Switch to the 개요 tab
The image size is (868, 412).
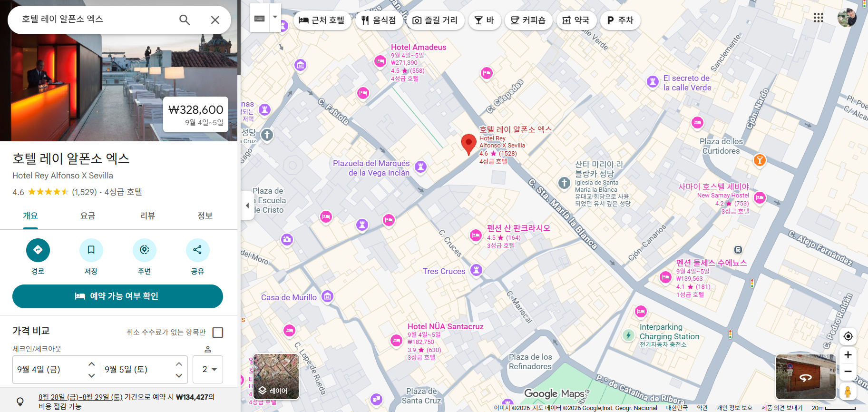pos(30,216)
